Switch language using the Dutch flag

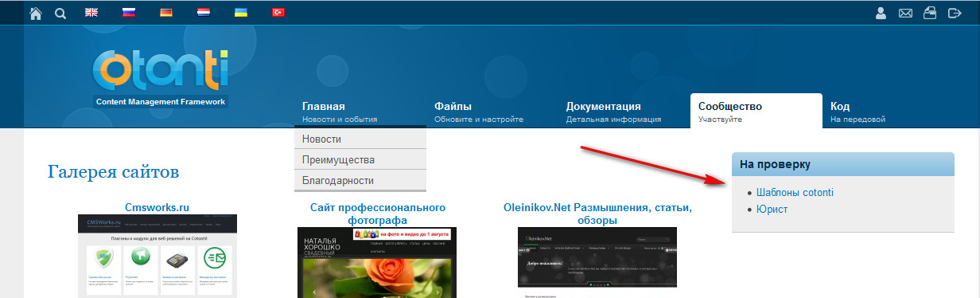click(204, 13)
